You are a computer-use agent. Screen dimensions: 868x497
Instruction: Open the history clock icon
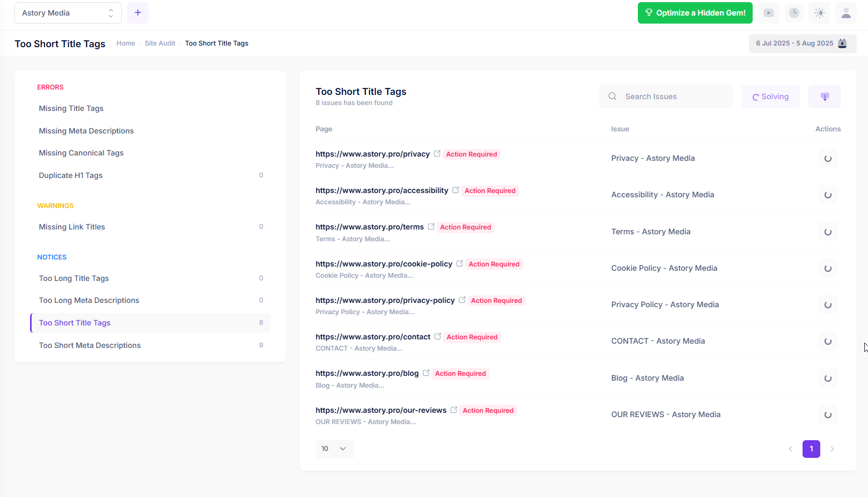794,13
